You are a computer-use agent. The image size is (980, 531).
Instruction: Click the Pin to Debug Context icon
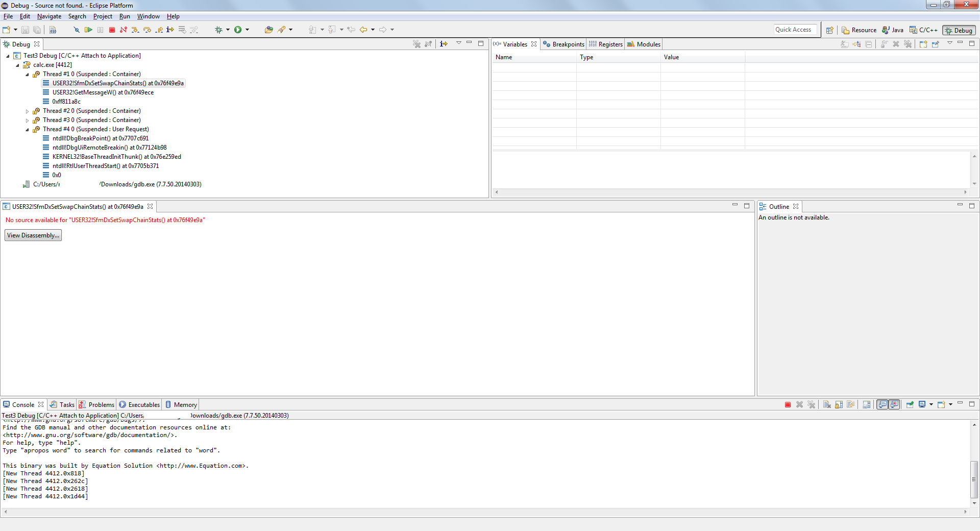click(936, 44)
